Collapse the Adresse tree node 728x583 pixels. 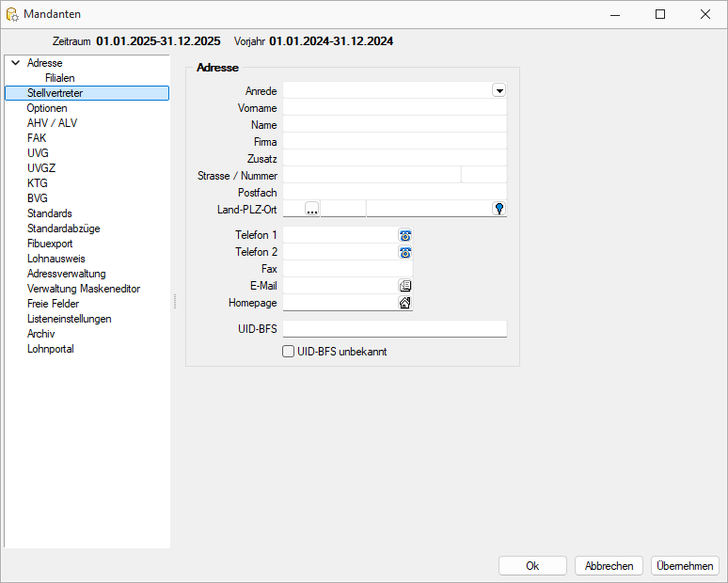click(16, 63)
